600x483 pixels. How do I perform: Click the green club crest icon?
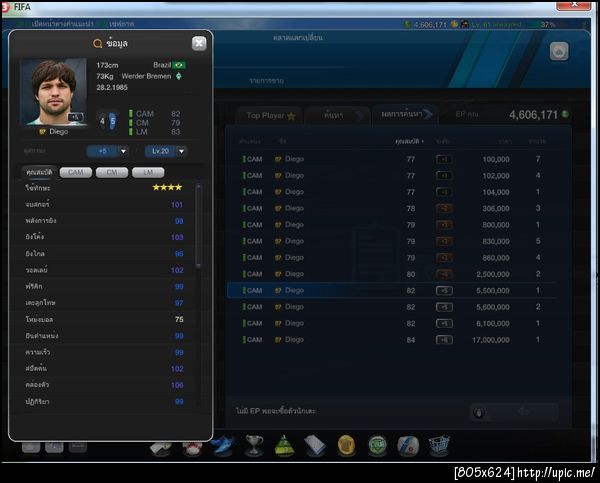tap(377, 446)
